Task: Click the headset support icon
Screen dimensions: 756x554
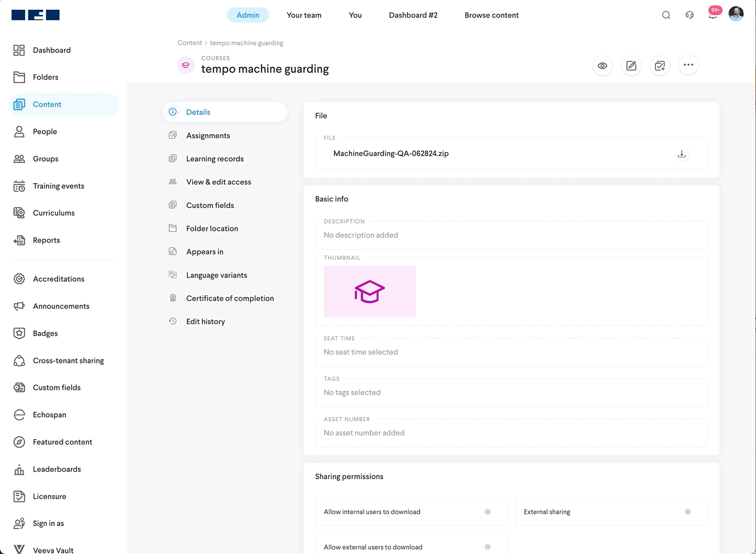Action: [689, 15]
